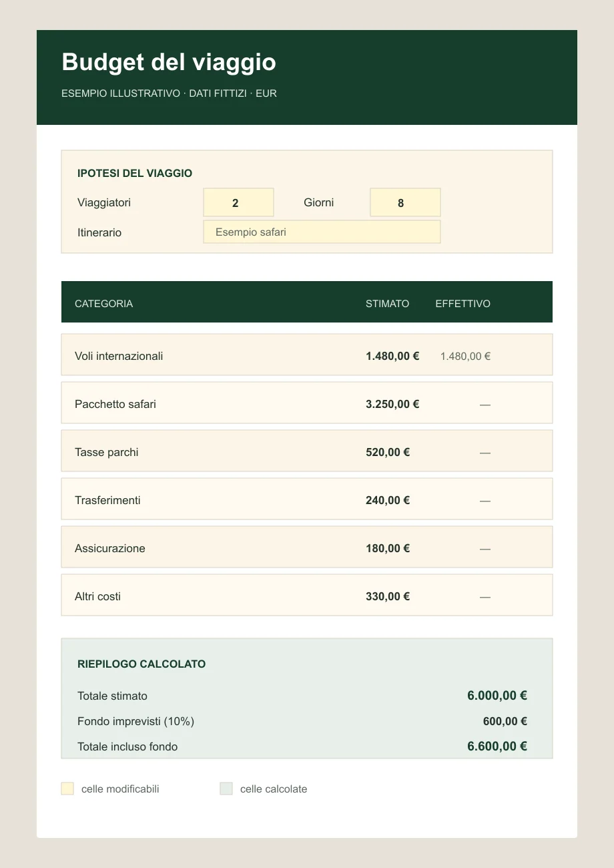Click the 180,00 € estimated value
The image size is (614, 868).
click(x=388, y=548)
